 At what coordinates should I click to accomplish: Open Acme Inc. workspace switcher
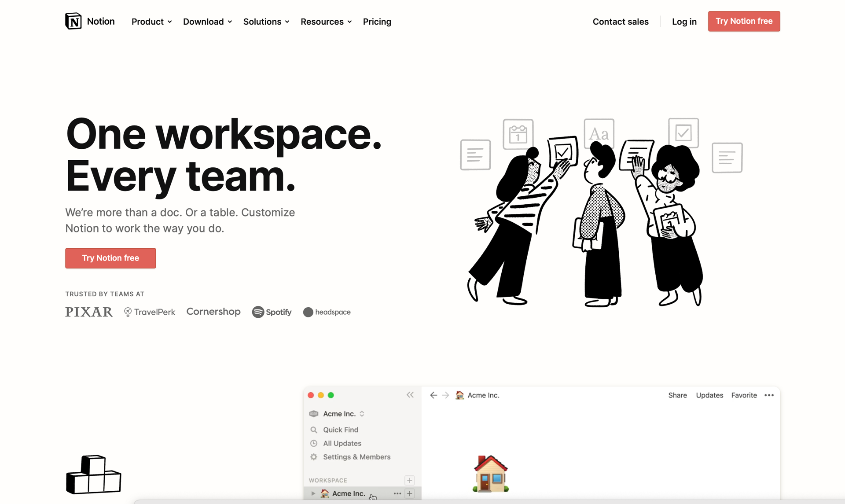click(337, 414)
